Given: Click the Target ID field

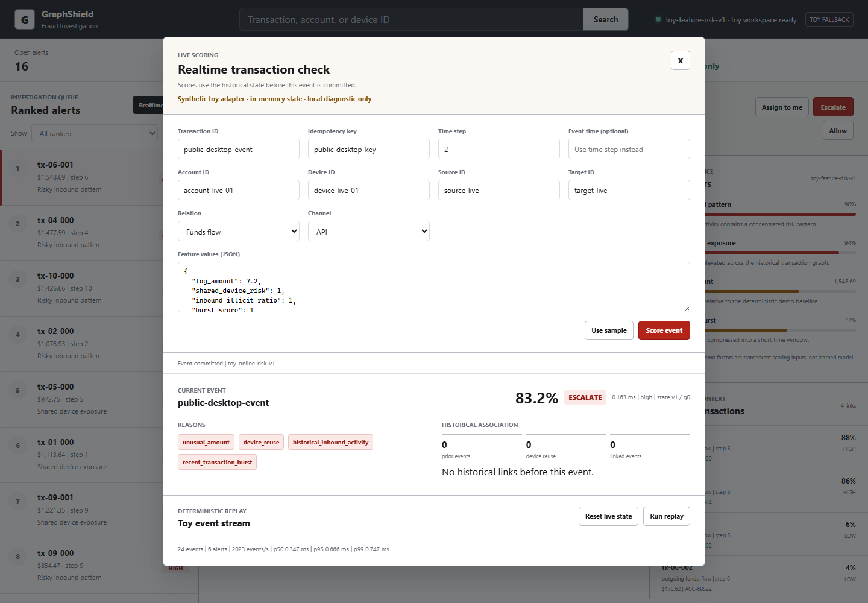Looking at the screenshot, I should (x=629, y=190).
